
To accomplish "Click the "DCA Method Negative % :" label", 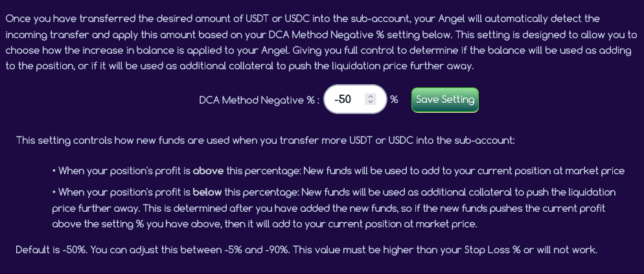I will point(259,100).
